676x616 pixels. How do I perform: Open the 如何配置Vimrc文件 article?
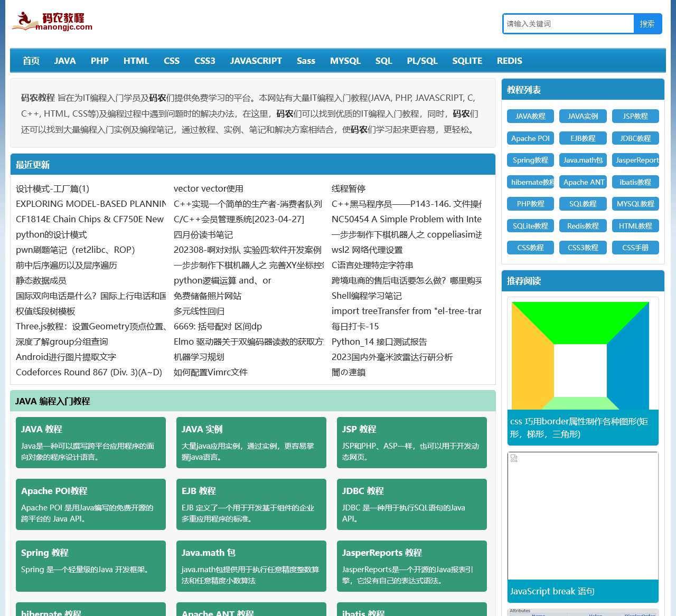pos(211,372)
